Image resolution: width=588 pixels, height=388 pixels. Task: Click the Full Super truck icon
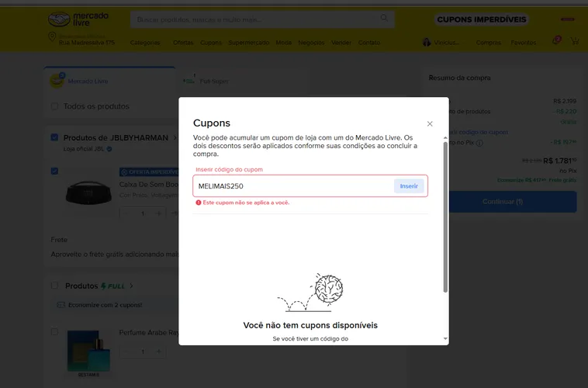pyautogui.click(x=189, y=80)
